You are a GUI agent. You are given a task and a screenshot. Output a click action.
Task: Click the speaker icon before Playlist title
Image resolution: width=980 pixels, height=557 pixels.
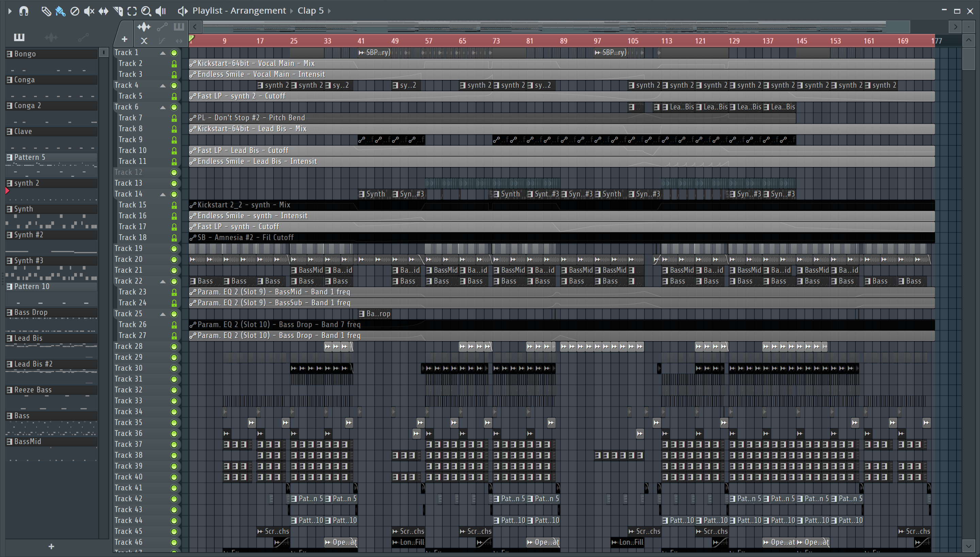pos(183,11)
